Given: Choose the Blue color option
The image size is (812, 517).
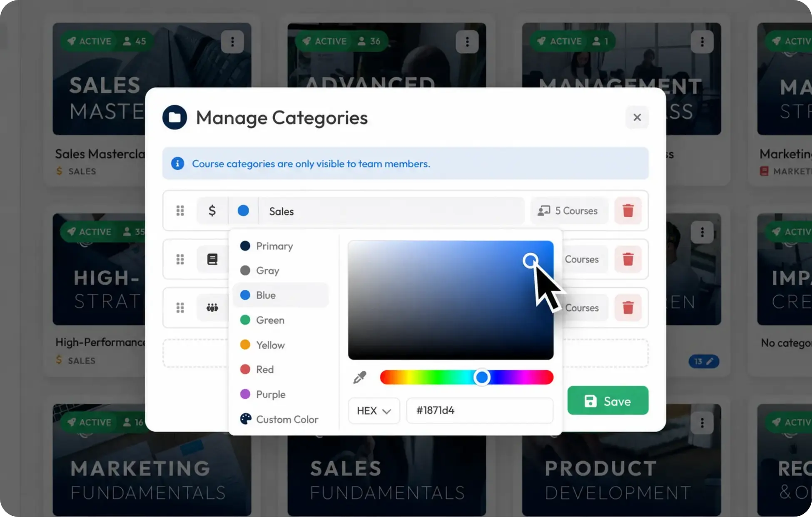Looking at the screenshot, I should click(281, 295).
